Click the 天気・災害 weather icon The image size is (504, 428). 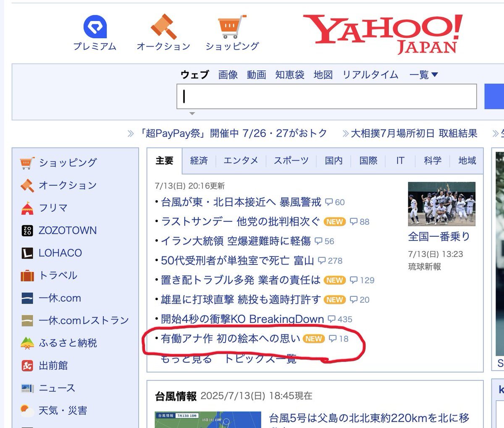pos(27,410)
